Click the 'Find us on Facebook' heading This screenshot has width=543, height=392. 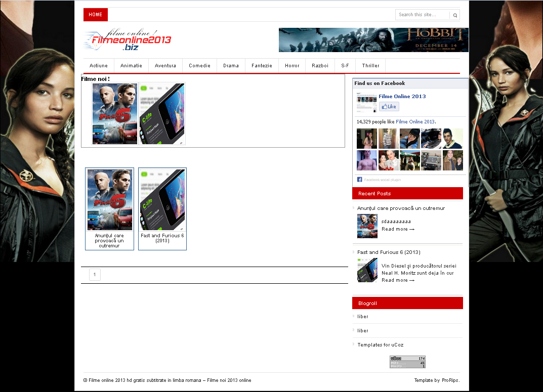380,83
